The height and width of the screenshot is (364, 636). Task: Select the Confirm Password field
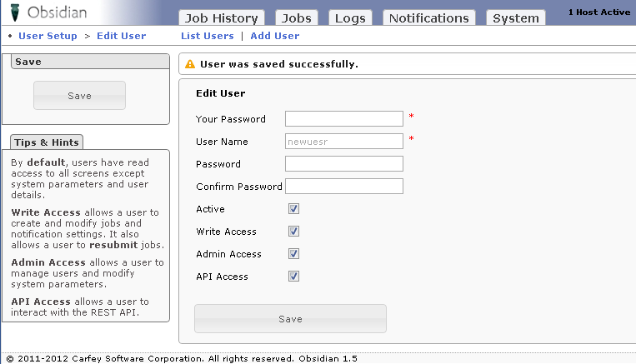pyautogui.click(x=344, y=187)
